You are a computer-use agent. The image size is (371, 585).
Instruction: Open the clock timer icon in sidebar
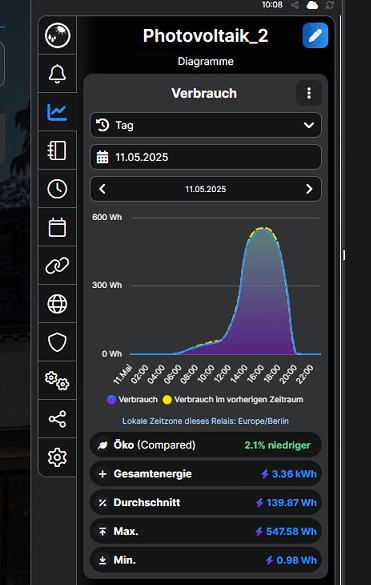(57, 189)
